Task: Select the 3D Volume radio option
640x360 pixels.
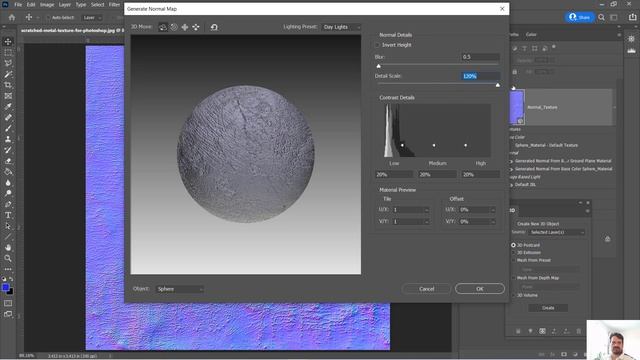Action: [513, 295]
